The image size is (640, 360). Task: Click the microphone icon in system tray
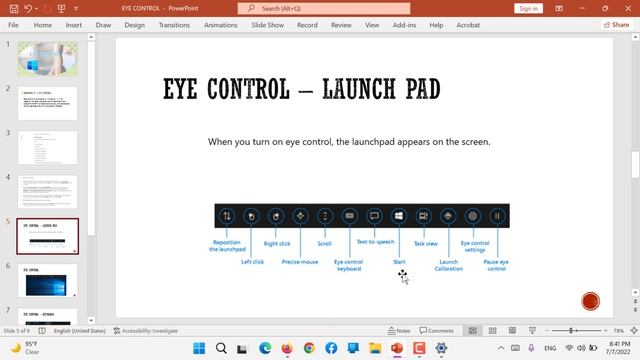[531, 348]
